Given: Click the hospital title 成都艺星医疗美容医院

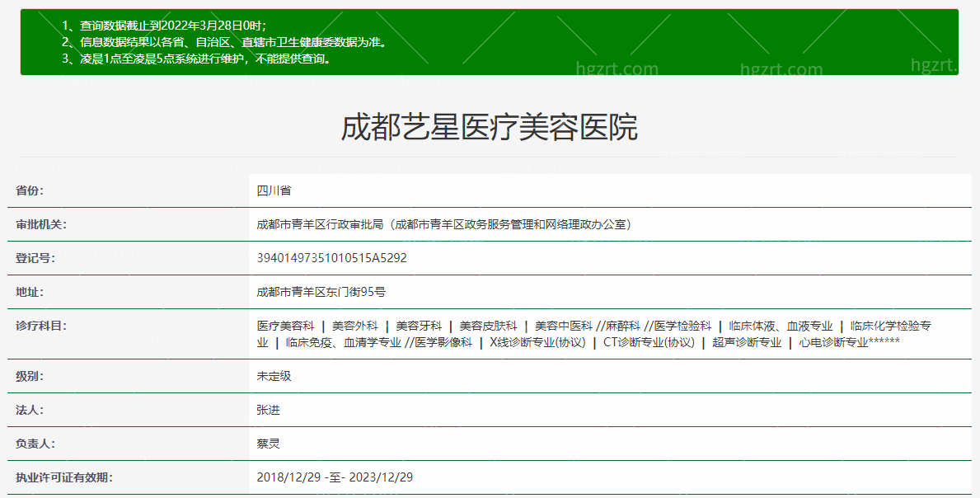Looking at the screenshot, I should coord(490,129).
